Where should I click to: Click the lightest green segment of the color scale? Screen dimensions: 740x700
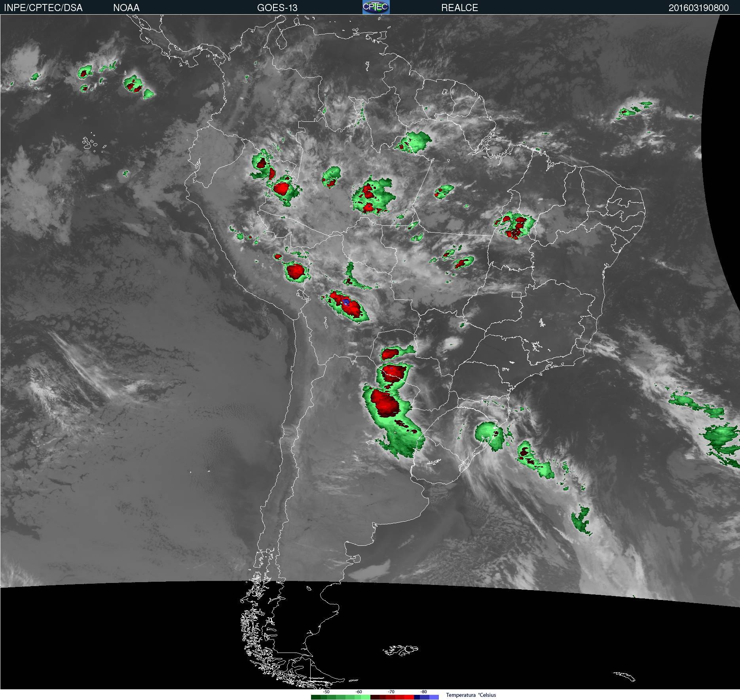[x=366, y=697]
